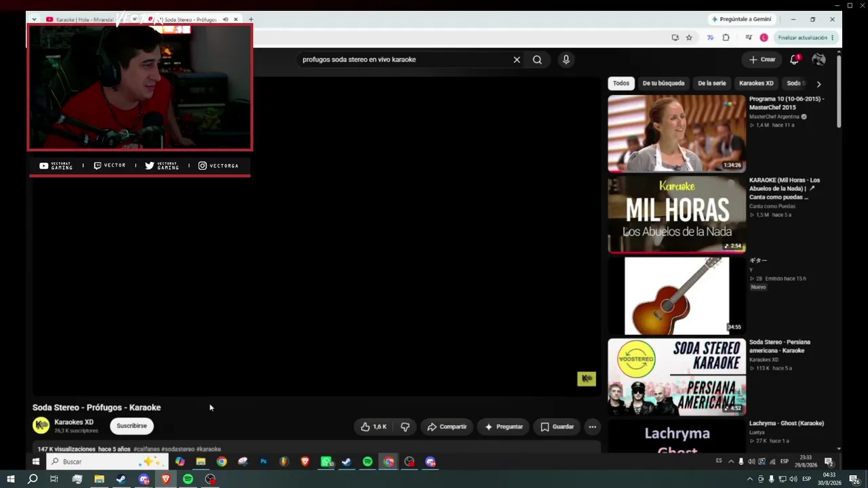Open File Explorer from the bottom taskbar
This screenshot has height=488, width=868.
coord(99,479)
